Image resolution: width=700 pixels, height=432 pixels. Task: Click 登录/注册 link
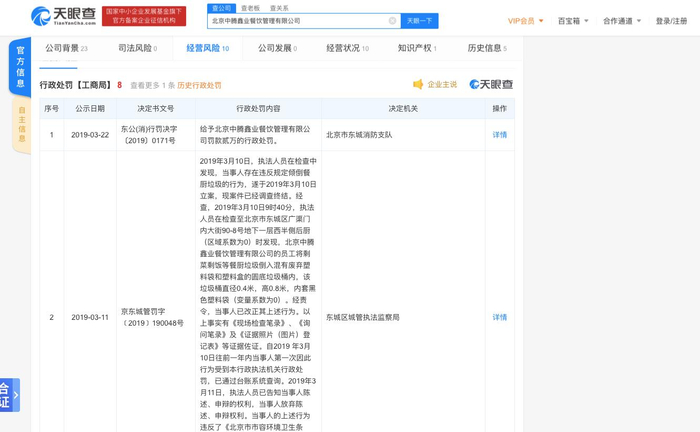(671, 21)
